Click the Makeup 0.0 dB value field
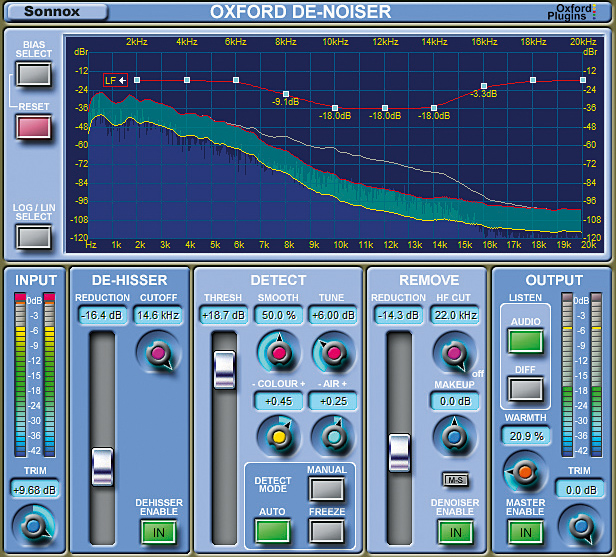This screenshot has width=616, height=557. coord(455,401)
